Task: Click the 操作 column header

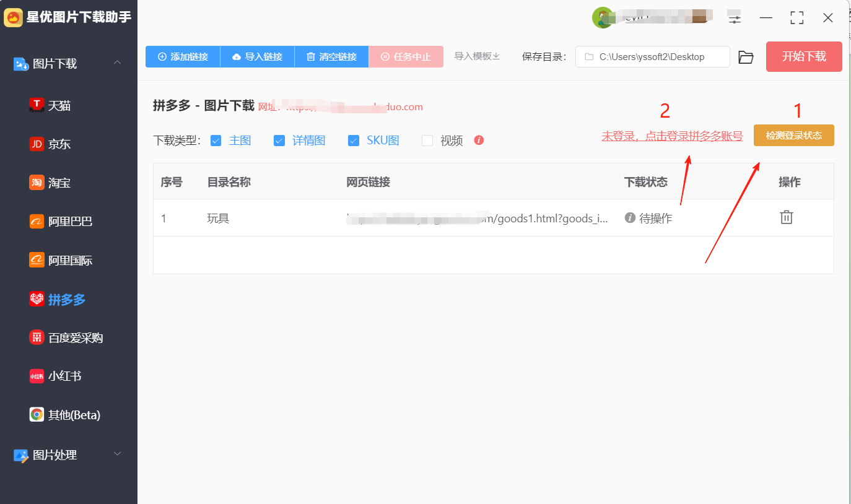Action: (790, 182)
